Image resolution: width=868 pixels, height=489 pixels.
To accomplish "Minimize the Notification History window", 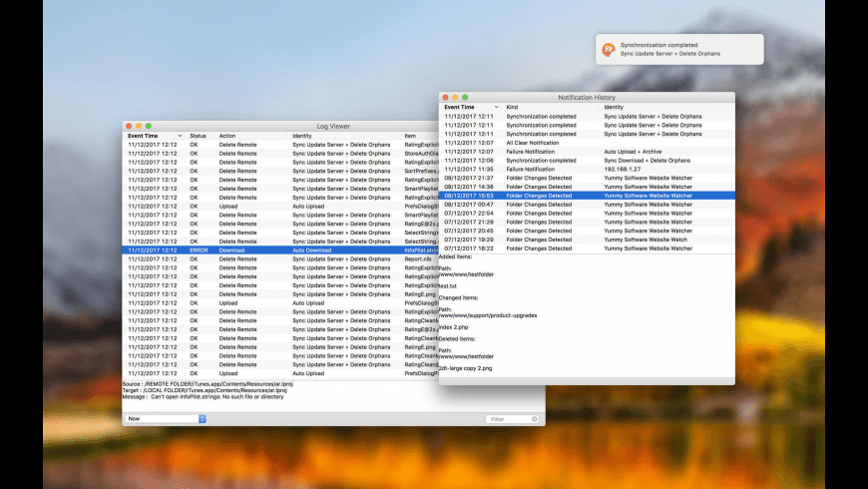I will (x=455, y=98).
